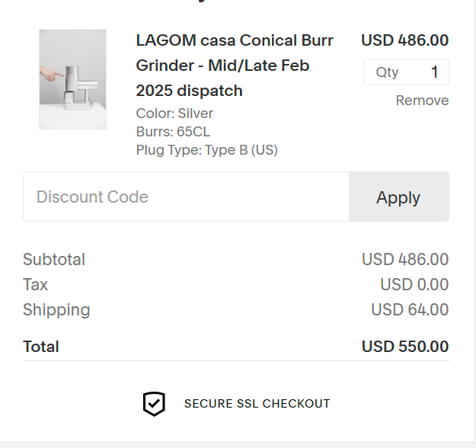The height and width of the screenshot is (448, 476).
Task: Select the item price USD 486.00
Action: [x=405, y=40]
